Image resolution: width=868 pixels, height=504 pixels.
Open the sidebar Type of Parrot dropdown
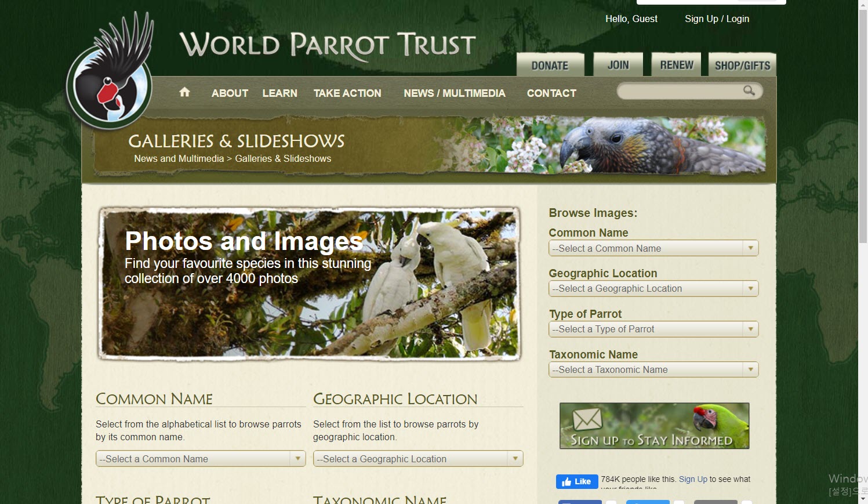tap(653, 329)
